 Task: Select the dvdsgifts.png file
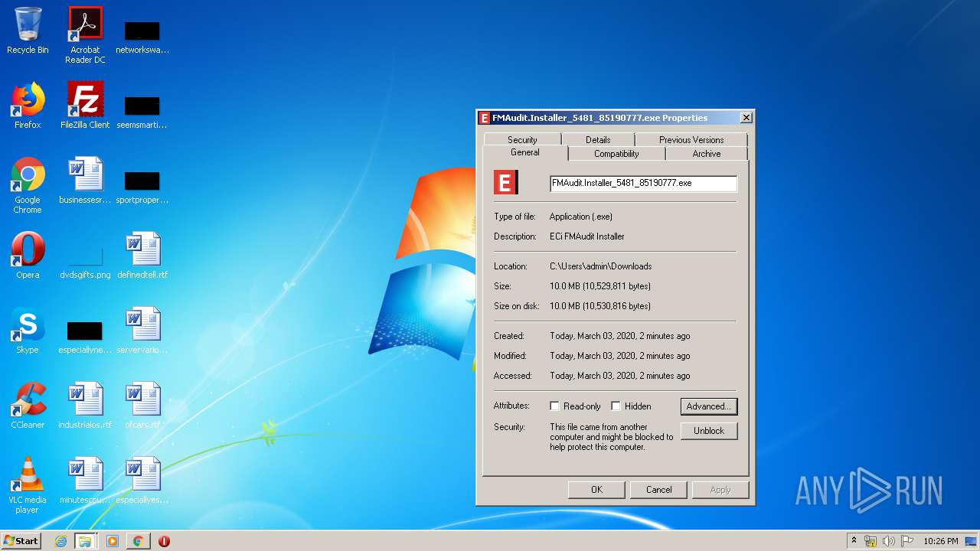click(x=85, y=260)
